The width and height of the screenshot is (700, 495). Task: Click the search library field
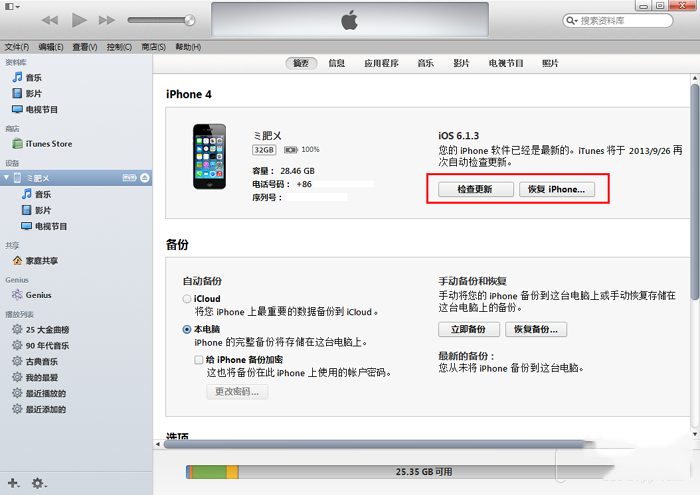click(618, 21)
